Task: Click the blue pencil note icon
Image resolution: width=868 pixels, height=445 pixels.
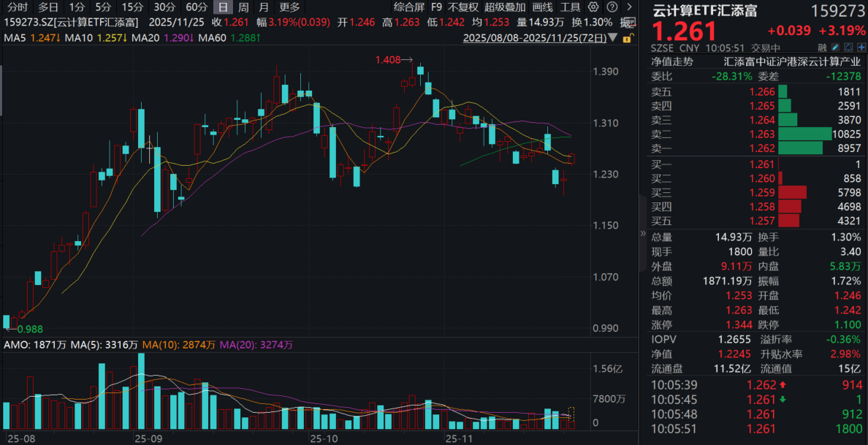Action: 835,47
